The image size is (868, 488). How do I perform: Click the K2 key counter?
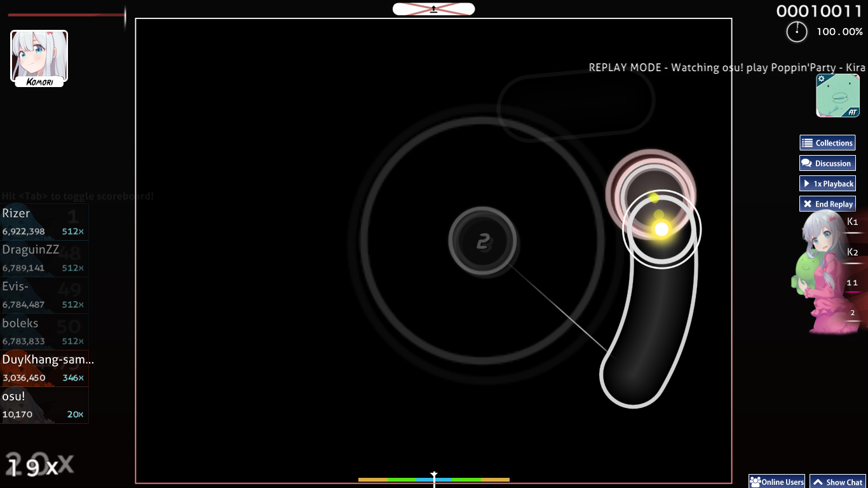click(x=852, y=252)
